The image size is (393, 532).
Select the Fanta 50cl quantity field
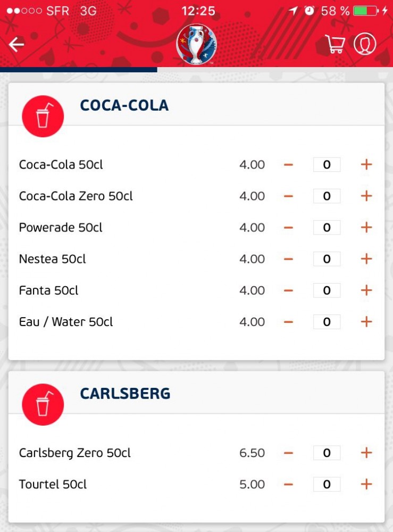327,290
